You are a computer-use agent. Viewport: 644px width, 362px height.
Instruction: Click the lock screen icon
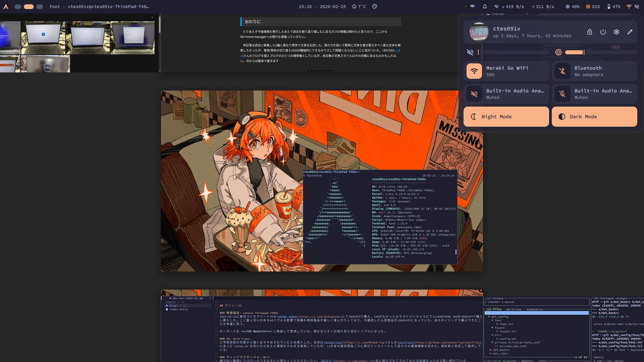tap(590, 32)
